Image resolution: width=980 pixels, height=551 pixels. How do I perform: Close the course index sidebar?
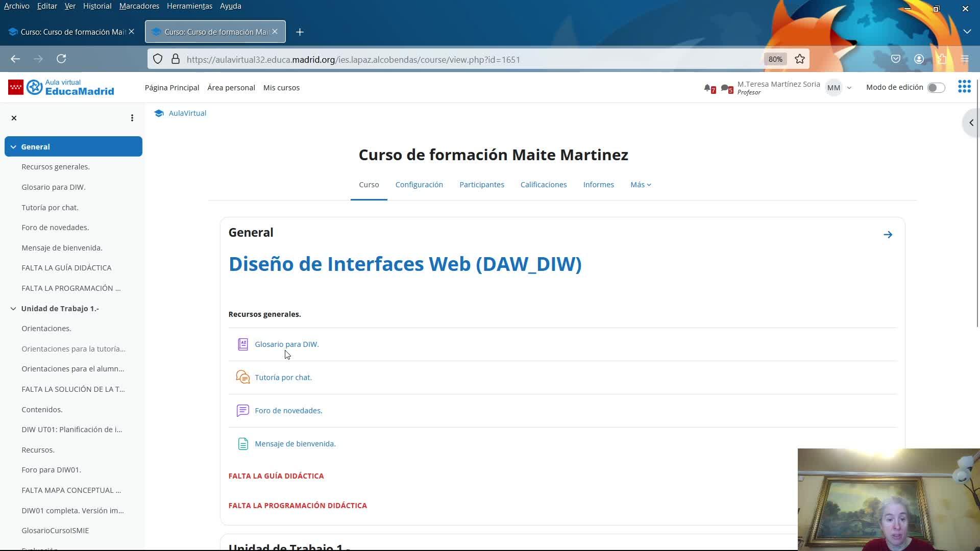pyautogui.click(x=14, y=118)
